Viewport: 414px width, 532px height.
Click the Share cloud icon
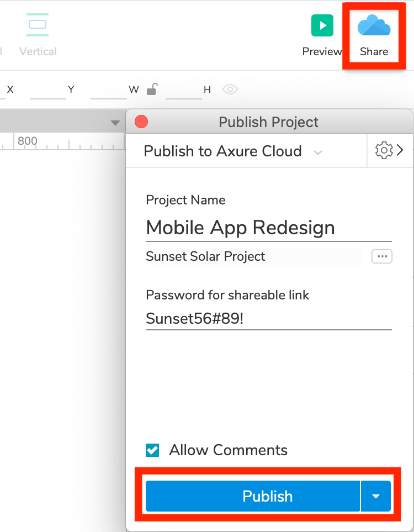[x=374, y=26]
